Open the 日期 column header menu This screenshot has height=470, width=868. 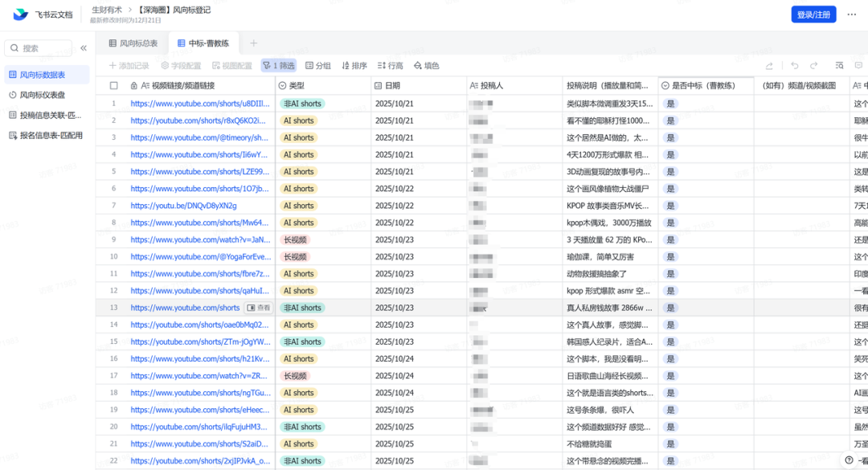419,86
